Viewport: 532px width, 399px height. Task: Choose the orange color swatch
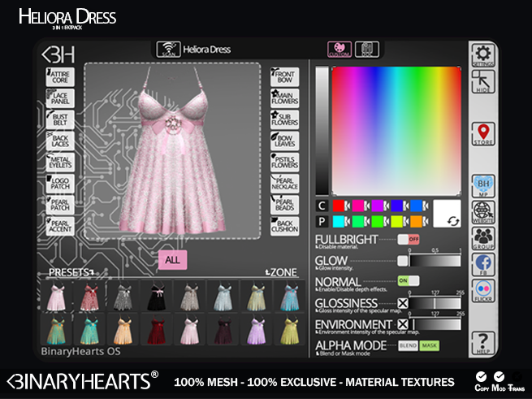pos(416,221)
